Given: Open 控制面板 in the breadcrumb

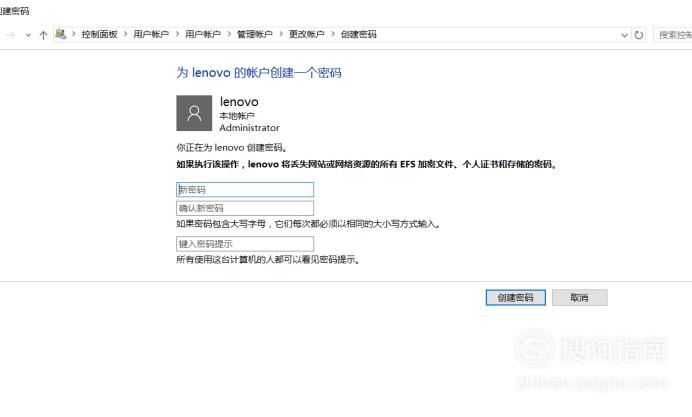Looking at the screenshot, I should (x=99, y=34).
